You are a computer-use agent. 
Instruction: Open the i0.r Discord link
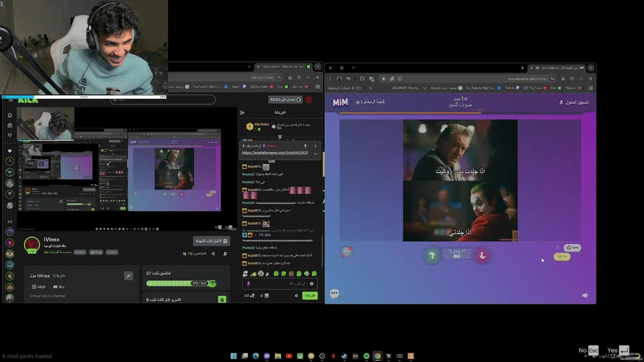coord(59,287)
